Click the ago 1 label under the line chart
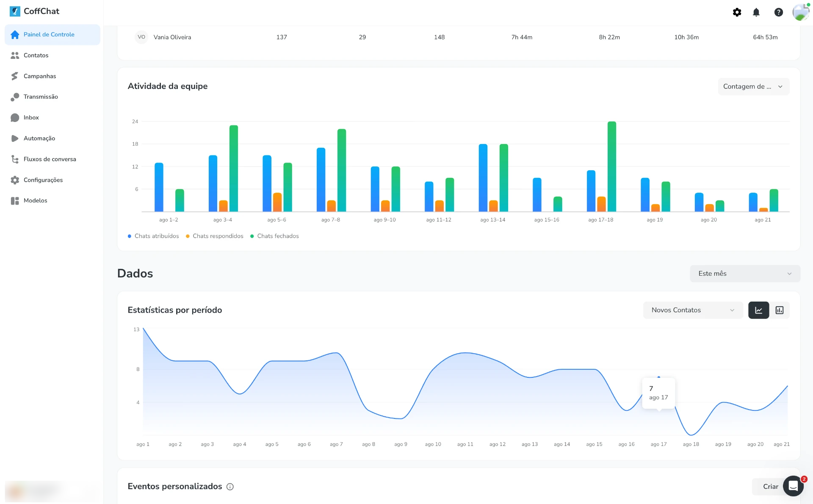813x504 pixels. (x=143, y=444)
